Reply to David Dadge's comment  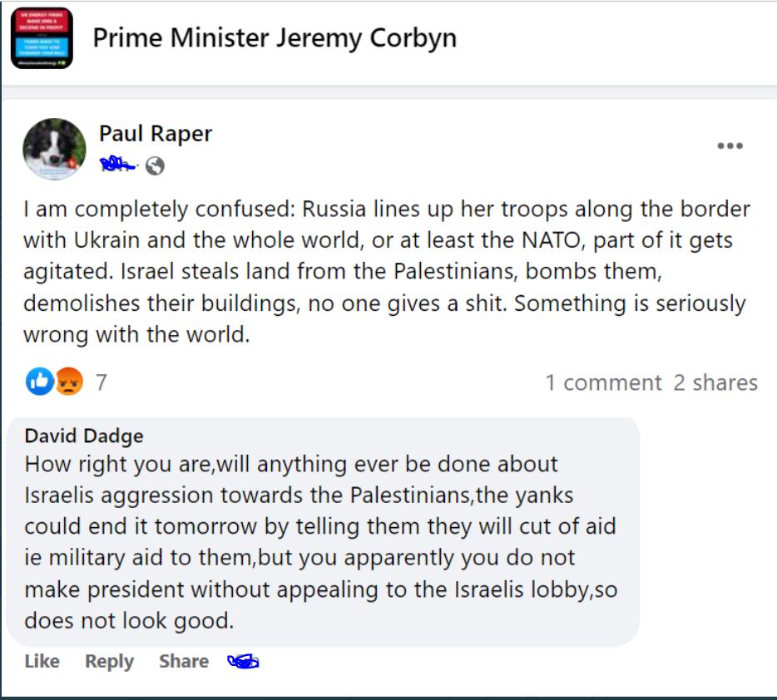(109, 662)
